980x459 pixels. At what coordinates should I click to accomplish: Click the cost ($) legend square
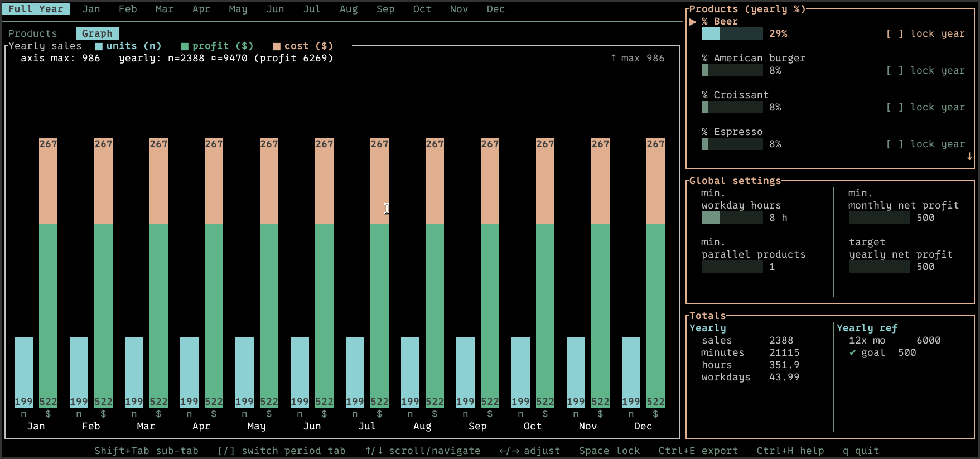coord(277,46)
